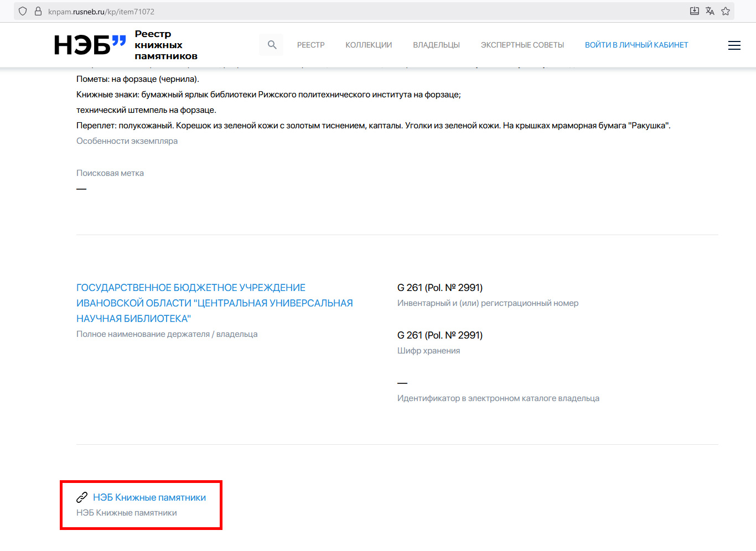Open the Ивановской области library owner link
The width and height of the screenshot is (756, 551).
[215, 303]
